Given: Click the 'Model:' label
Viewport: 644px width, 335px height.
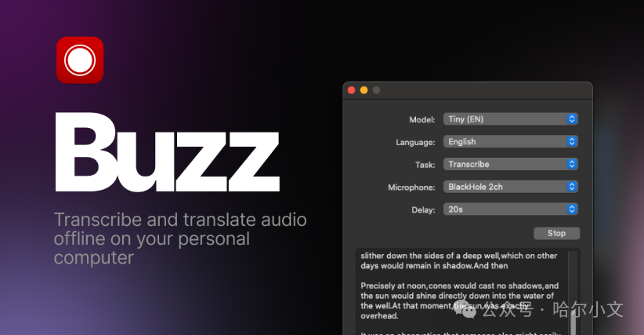Looking at the screenshot, I should coord(422,119).
